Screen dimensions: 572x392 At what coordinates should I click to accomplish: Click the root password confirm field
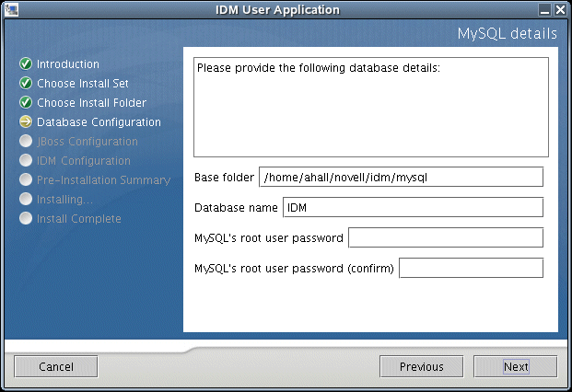(x=471, y=269)
